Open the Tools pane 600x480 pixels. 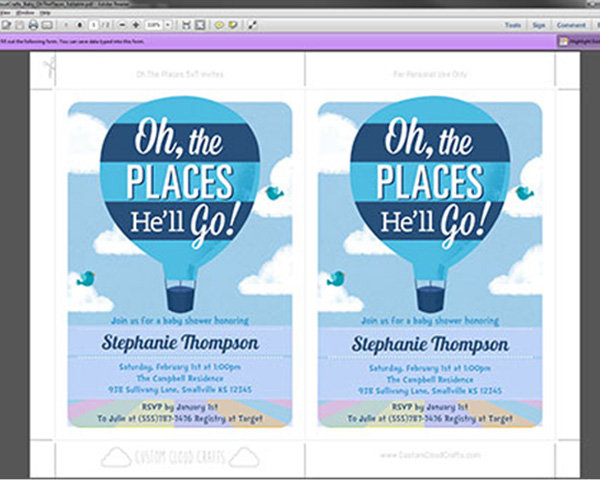pyautogui.click(x=513, y=25)
